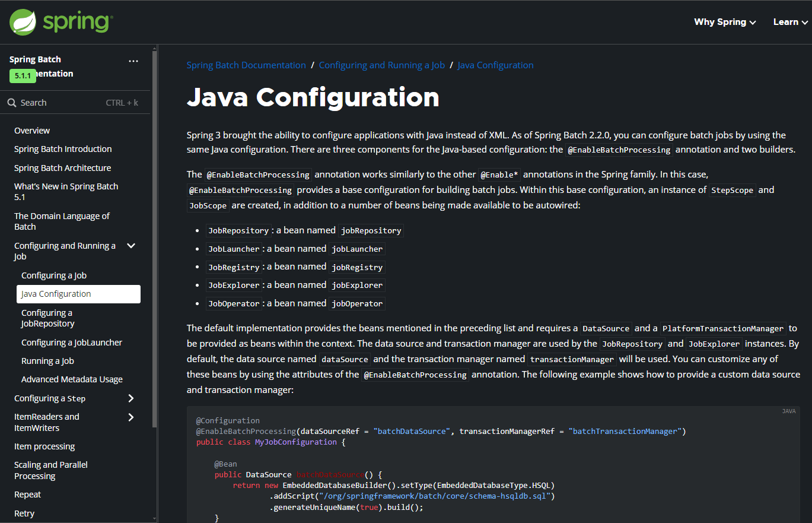Open the Repeat sidebar page
Image resolution: width=812 pixels, height=523 pixels.
pyautogui.click(x=28, y=495)
